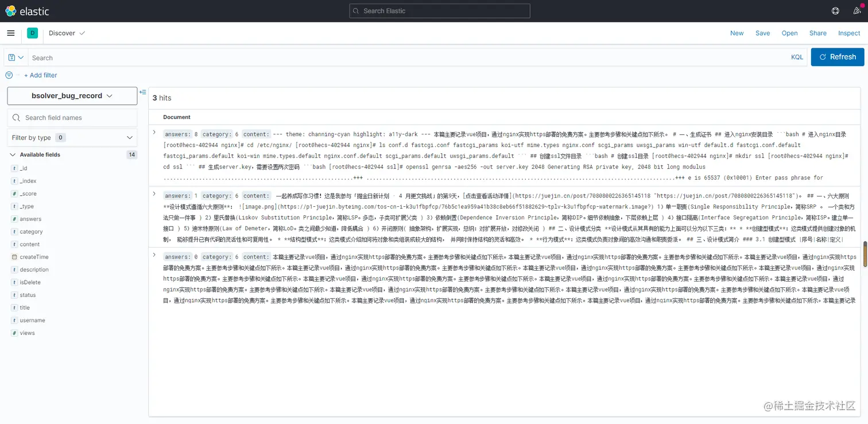
Task: Select the title field in the sidebar
Action: pyautogui.click(x=25, y=307)
